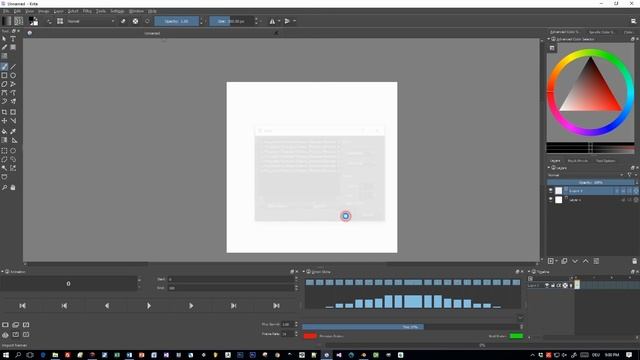Toggle preserve alpha button in toolbar
Viewport: 640px width, 360px height.
click(x=136, y=21)
